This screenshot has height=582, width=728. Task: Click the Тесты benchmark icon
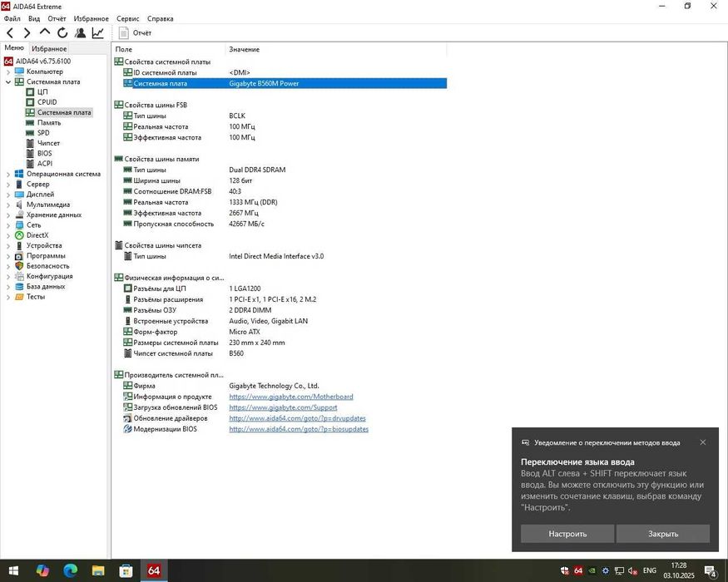pos(19,297)
